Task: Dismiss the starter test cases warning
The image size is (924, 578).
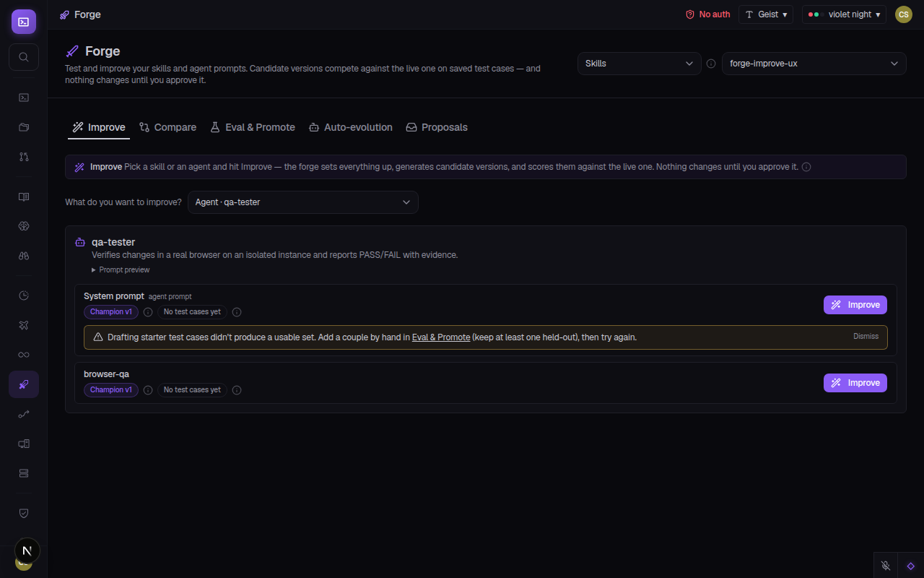Action: click(866, 337)
